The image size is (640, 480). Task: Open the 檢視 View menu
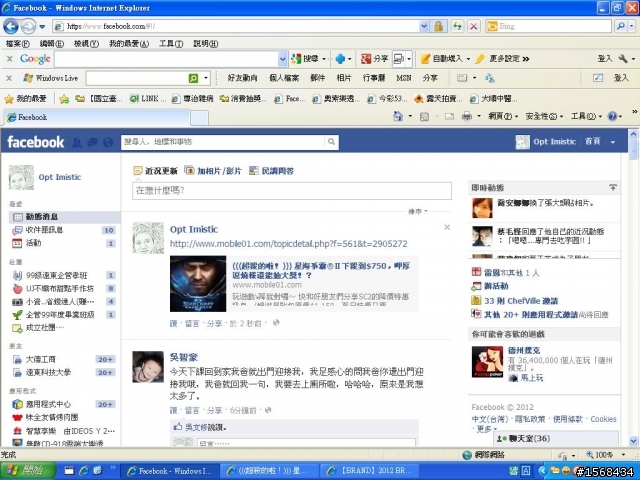pos(86,43)
